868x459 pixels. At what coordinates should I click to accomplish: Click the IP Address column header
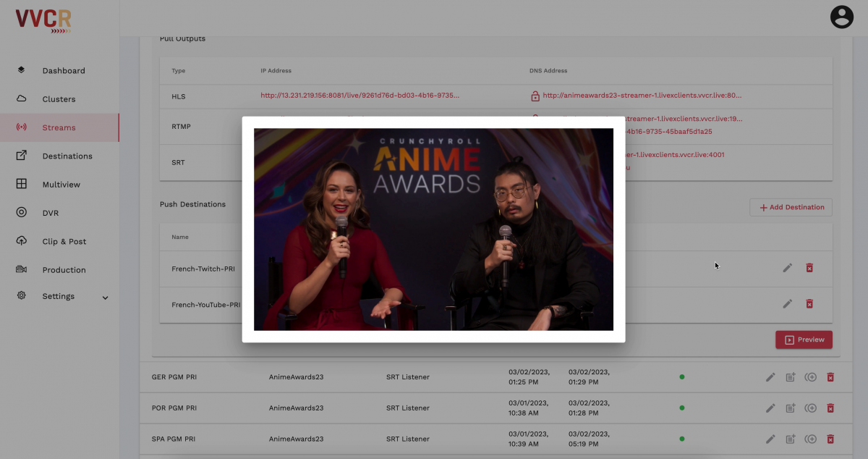276,71
